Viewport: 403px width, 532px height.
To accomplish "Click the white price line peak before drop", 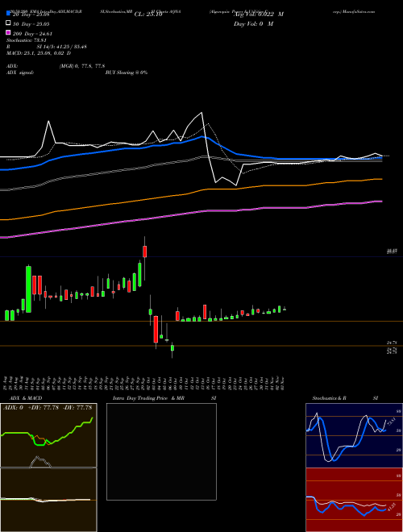I will tap(201, 113).
